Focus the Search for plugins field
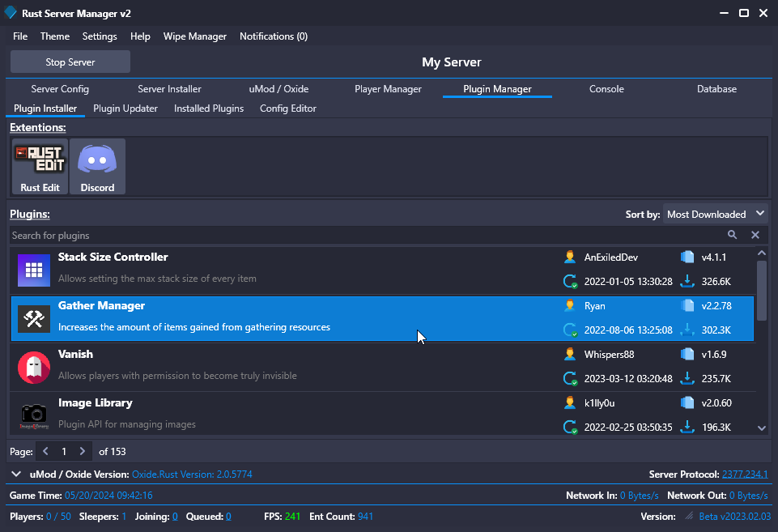Viewport: 778px width, 532px height. coord(364,235)
